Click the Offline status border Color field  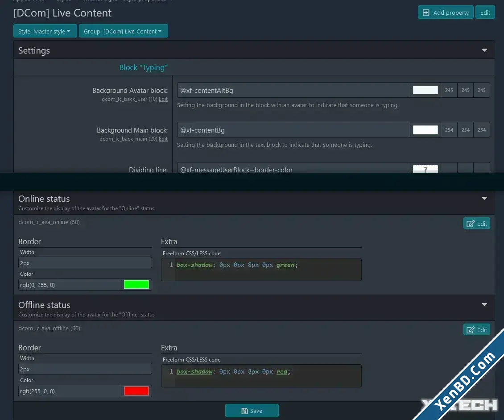[70, 391]
